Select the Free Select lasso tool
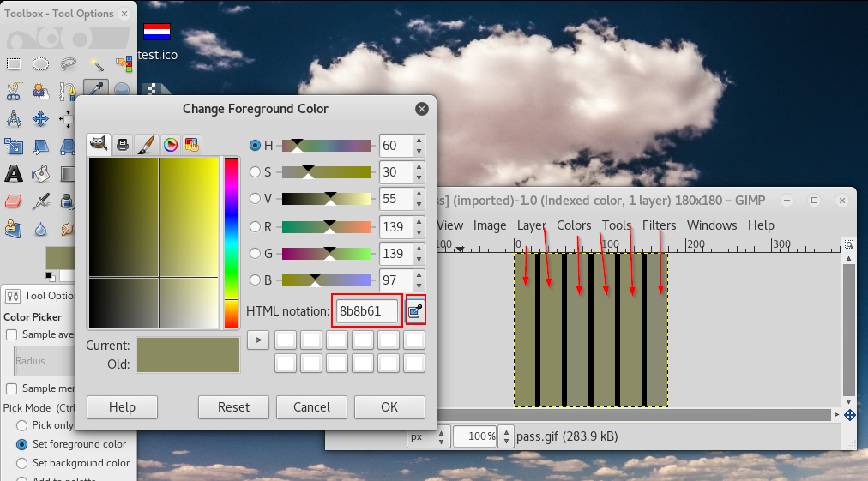868x481 pixels. 68,64
